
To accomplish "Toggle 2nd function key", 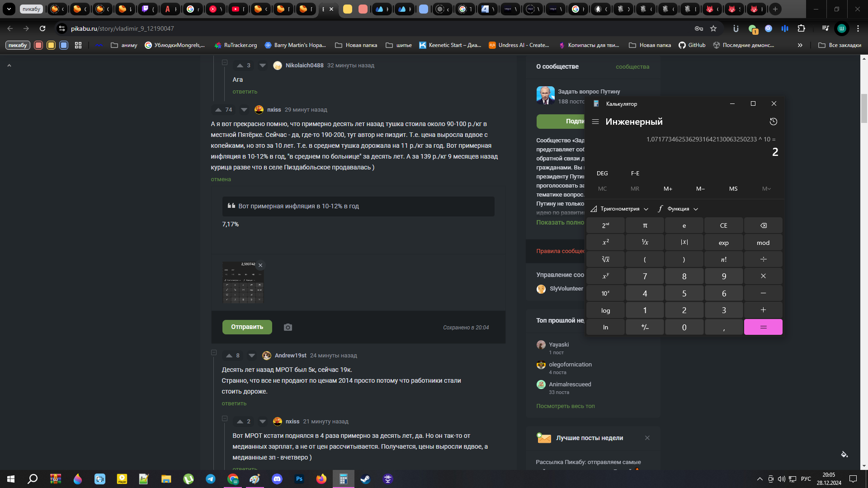I will tap(605, 225).
